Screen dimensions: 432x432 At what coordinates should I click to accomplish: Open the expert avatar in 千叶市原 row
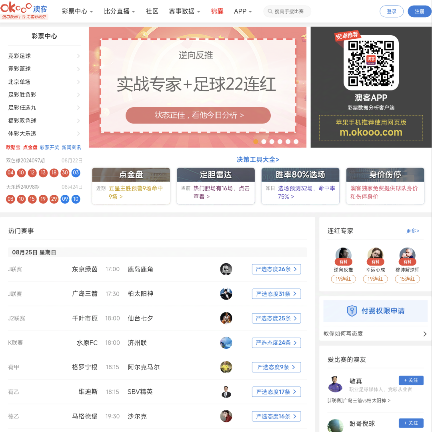pyautogui.click(x=226, y=318)
